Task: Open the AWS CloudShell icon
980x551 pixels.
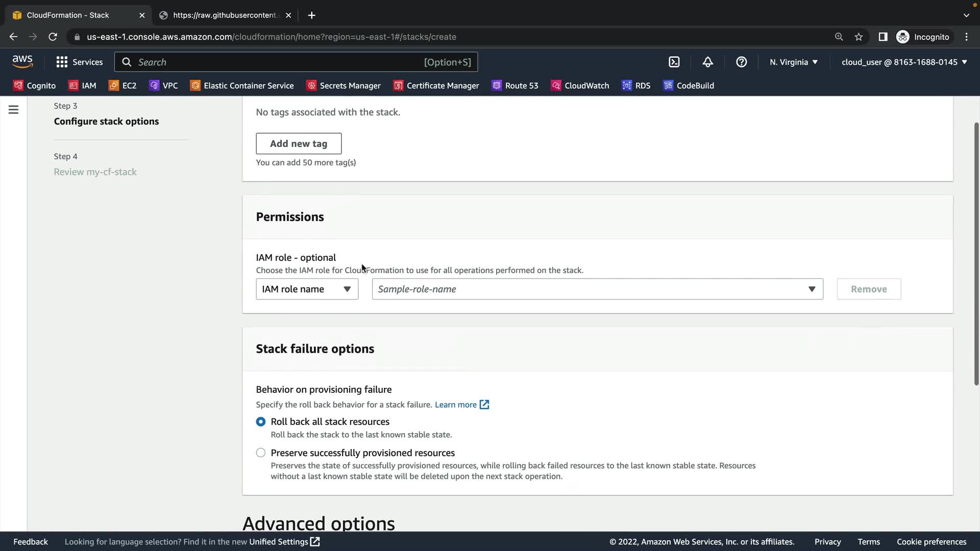Action: coord(674,62)
